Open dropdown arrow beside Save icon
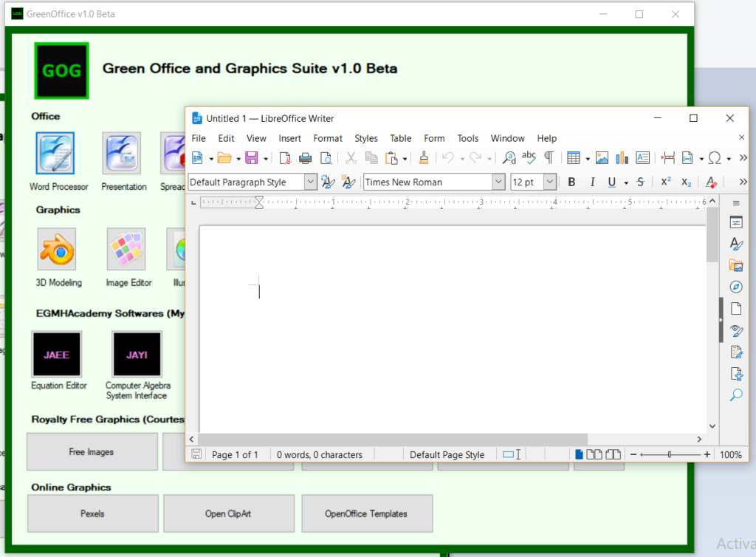This screenshot has width=756, height=557. tap(265, 159)
